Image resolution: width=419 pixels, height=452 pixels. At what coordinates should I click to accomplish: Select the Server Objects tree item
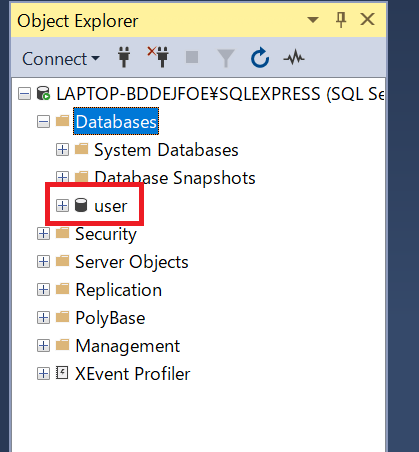[x=132, y=262]
